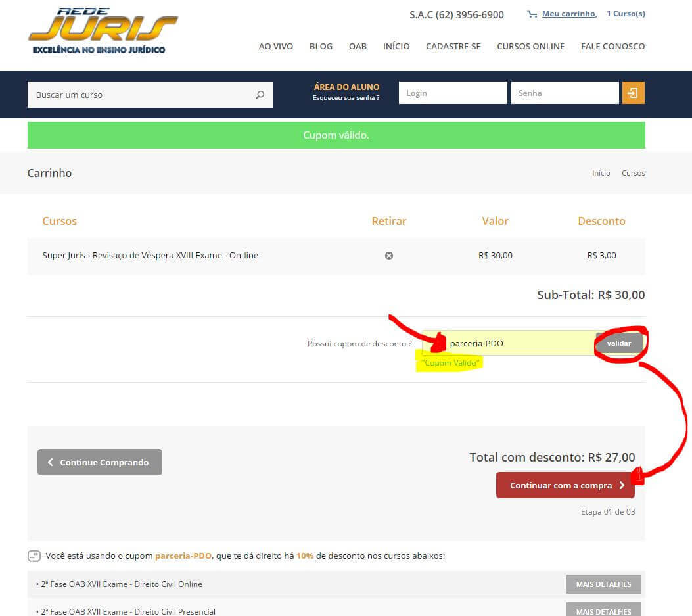
Task: Click the S.A.C phone number
Action: pos(456,15)
